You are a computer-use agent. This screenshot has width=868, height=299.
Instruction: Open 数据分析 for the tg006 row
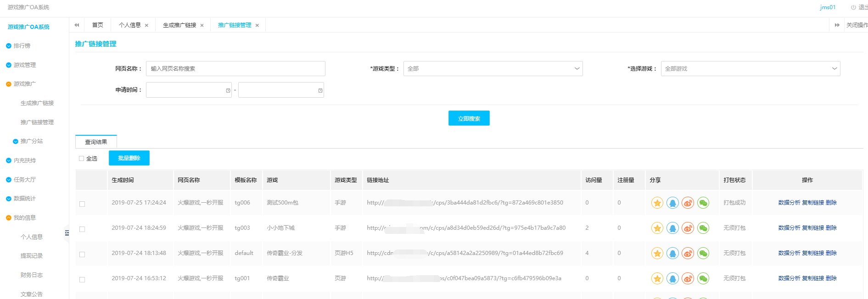(x=789, y=203)
